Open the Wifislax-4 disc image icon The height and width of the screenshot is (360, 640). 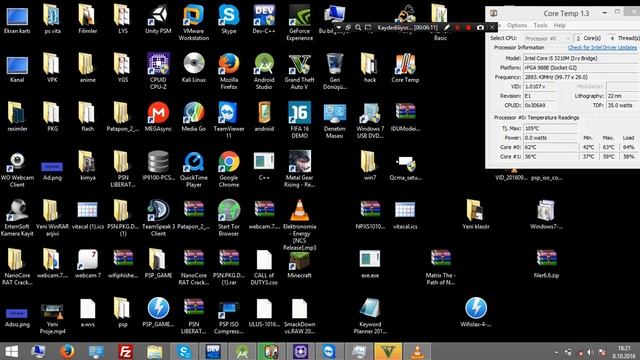click(x=476, y=313)
